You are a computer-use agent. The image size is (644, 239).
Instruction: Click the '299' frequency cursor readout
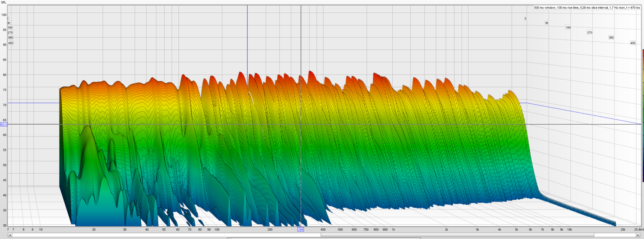click(x=301, y=229)
